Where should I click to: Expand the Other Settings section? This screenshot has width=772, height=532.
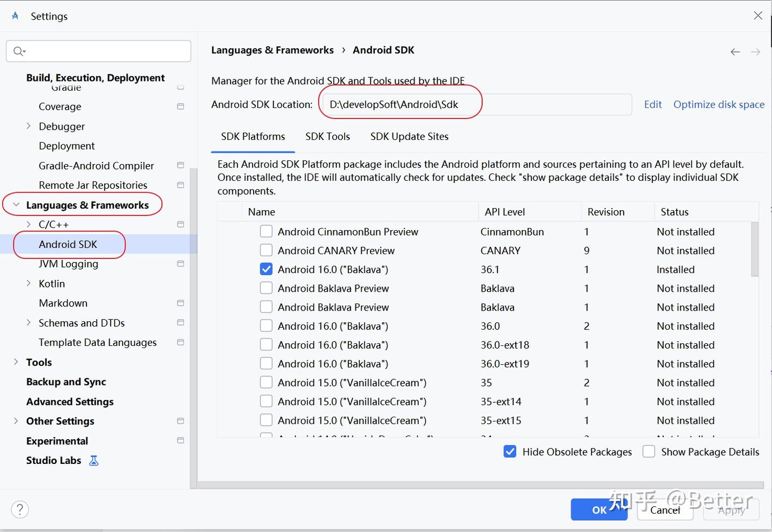[x=16, y=421]
